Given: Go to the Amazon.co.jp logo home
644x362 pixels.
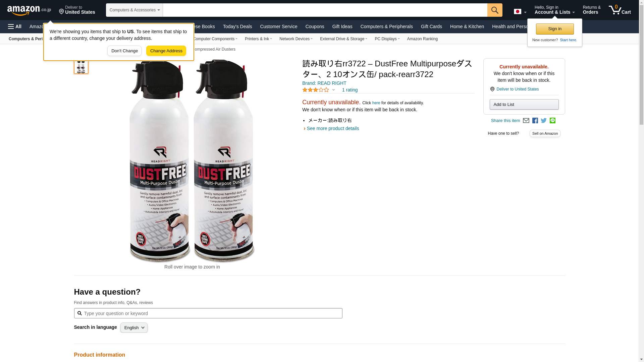Looking at the screenshot, I should (x=29, y=10).
